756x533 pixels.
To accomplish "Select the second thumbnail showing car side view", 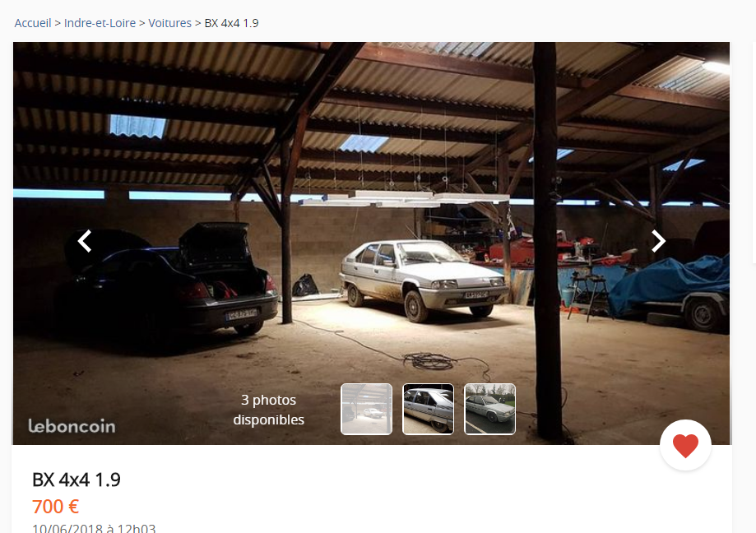I will (x=428, y=409).
